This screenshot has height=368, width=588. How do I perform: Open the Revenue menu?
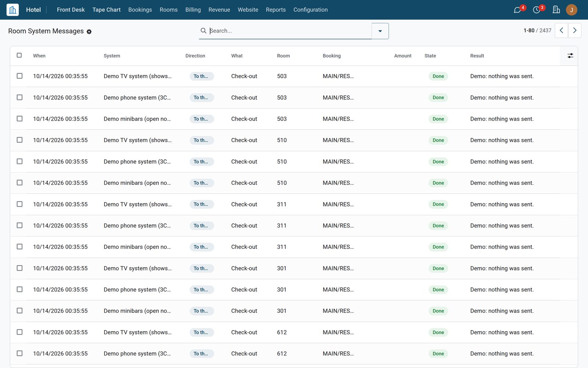(x=219, y=10)
